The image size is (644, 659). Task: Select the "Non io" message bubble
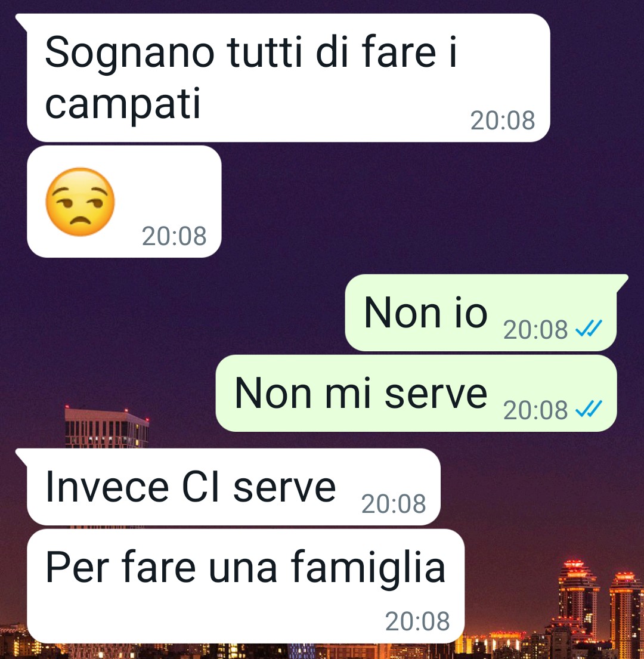click(481, 313)
